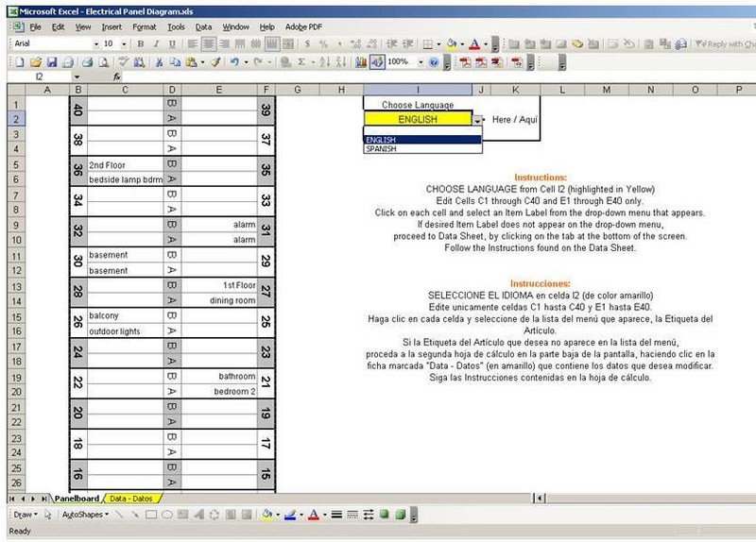The width and height of the screenshot is (756, 542).
Task: Align text to the right
Action: 224,44
